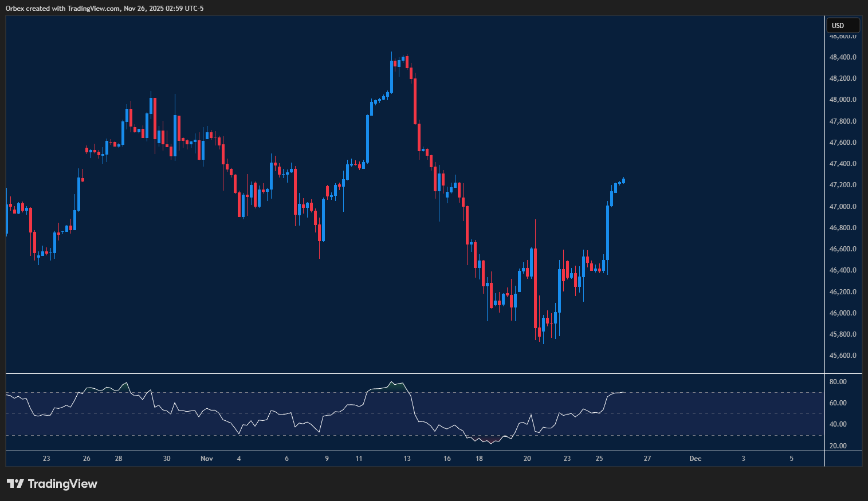Click the end of the RSI line
The image size is (868, 501).
(623, 392)
